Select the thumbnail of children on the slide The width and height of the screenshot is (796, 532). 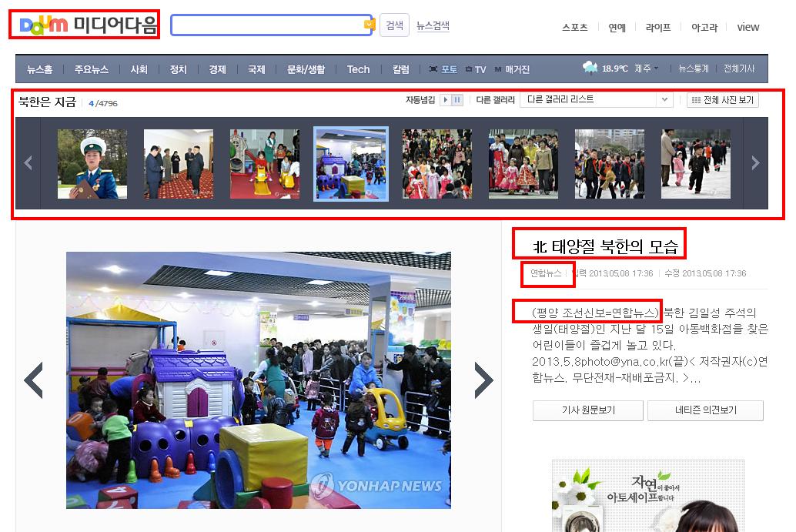pyautogui.click(x=265, y=164)
